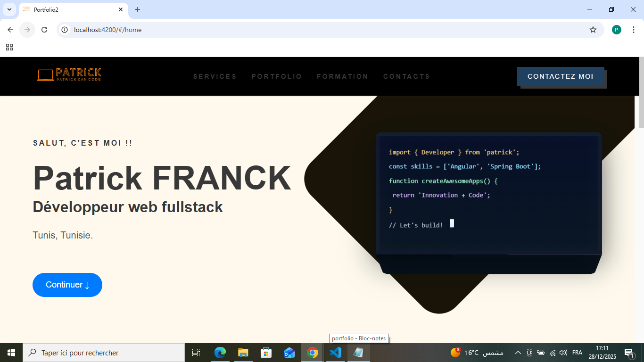Open the Chrome profile menu
Screen dimensions: 644x362
617,29
